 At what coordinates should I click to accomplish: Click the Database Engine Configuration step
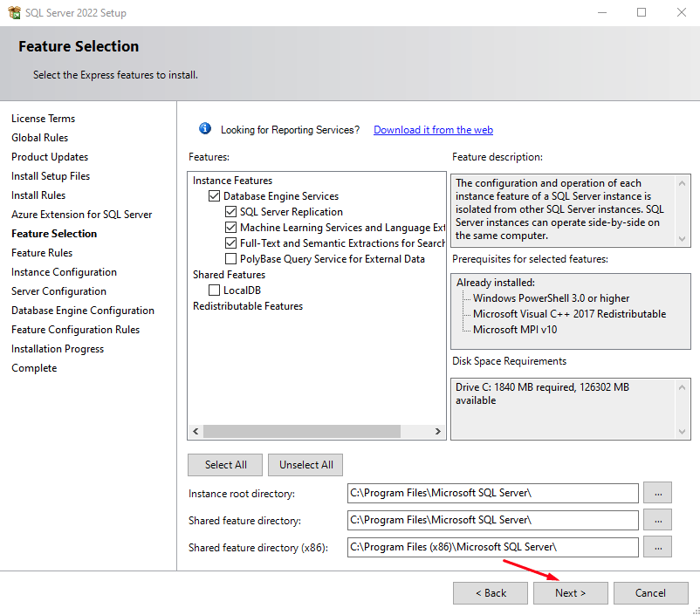pos(83,311)
